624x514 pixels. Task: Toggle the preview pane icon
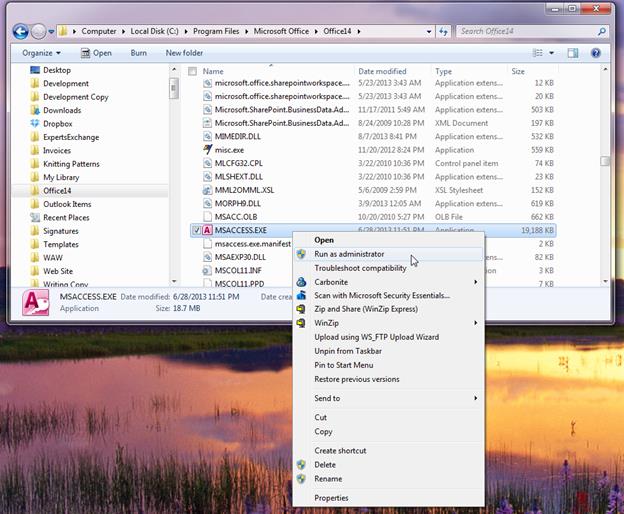[x=573, y=53]
